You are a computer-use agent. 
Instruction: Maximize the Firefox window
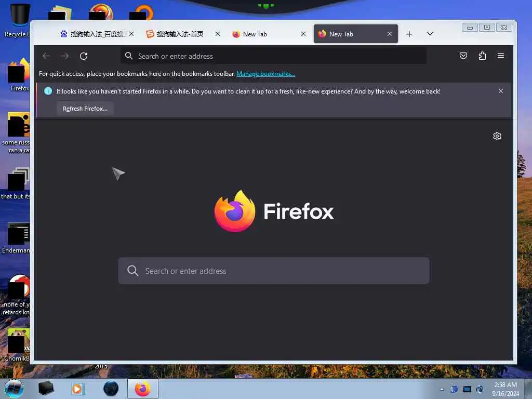click(x=487, y=28)
